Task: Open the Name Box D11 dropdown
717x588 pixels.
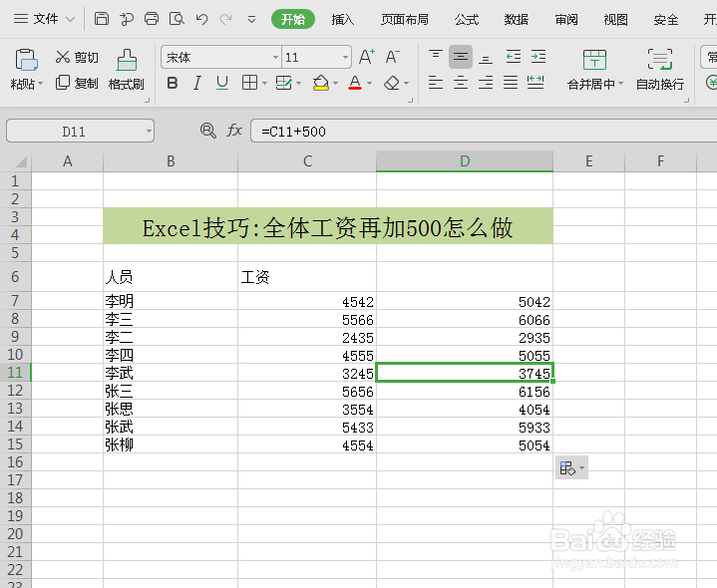Action: point(149,132)
